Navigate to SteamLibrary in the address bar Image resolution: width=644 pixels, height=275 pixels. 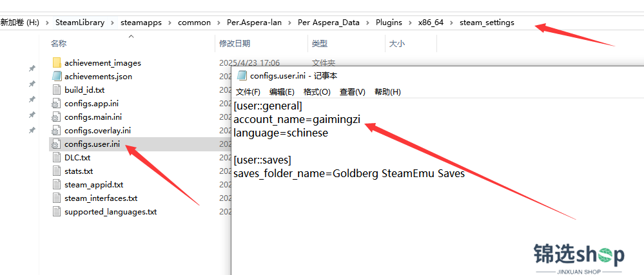[80, 23]
